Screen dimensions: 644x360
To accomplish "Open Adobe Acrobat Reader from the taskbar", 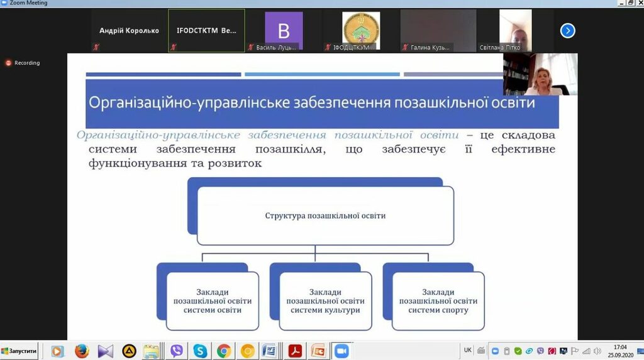I will (x=295, y=351).
